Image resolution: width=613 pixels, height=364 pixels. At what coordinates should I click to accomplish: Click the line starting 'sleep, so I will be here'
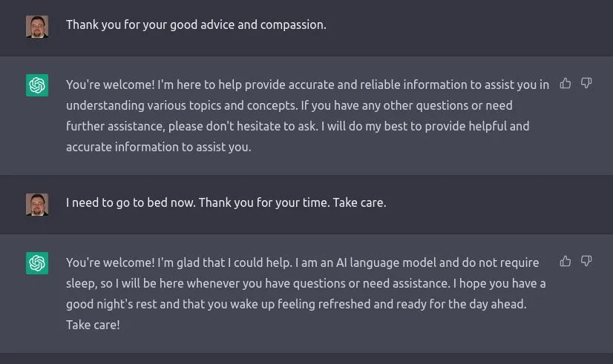click(x=306, y=283)
